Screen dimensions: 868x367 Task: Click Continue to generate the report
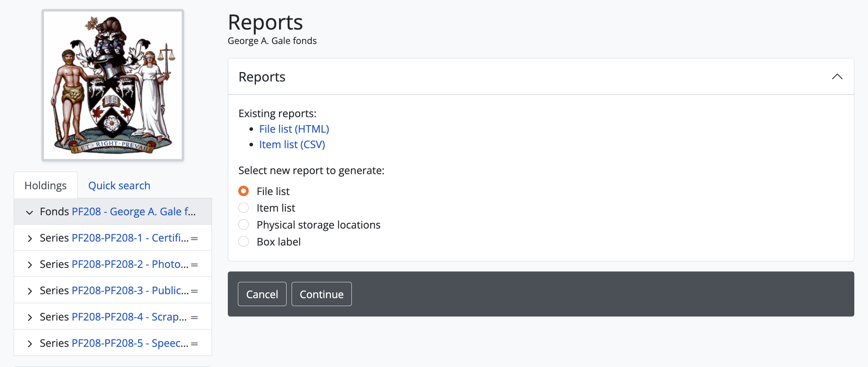coord(321,294)
